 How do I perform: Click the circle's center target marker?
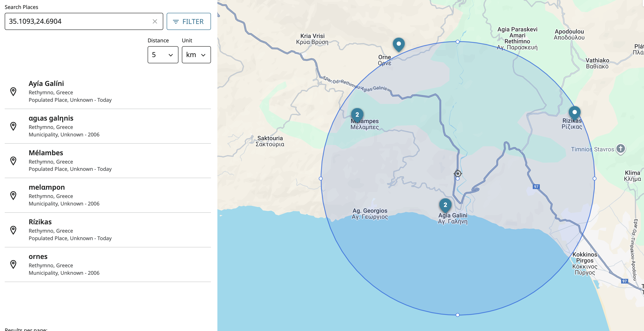[457, 173]
